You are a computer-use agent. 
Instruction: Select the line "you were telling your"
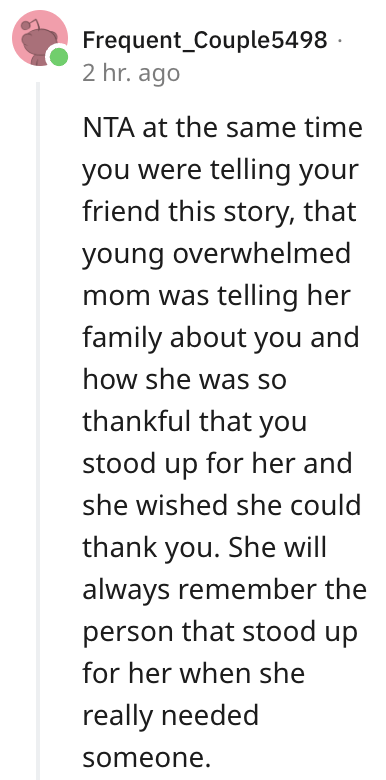click(x=220, y=172)
